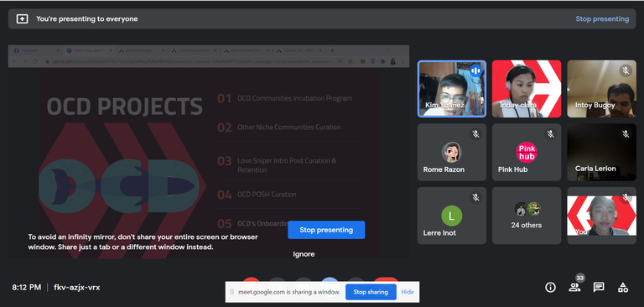Open the 24 others participants tile
644x307 pixels.
coord(526,216)
